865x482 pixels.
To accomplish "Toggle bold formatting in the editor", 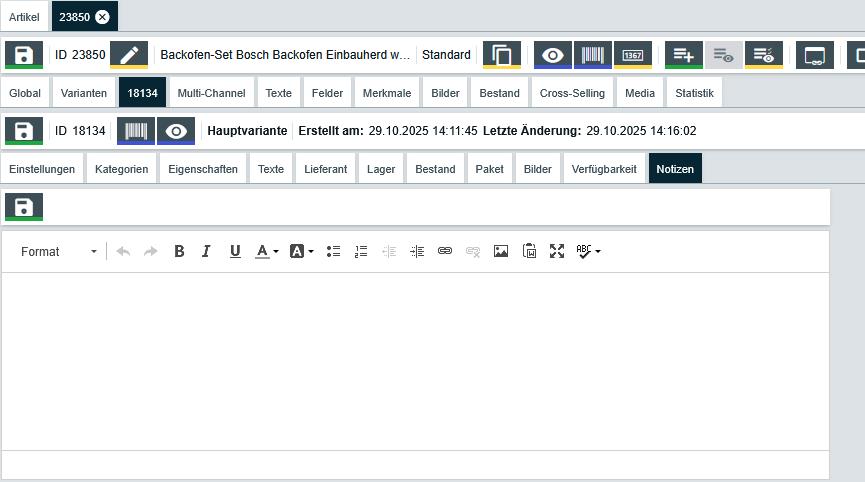I will click(179, 251).
